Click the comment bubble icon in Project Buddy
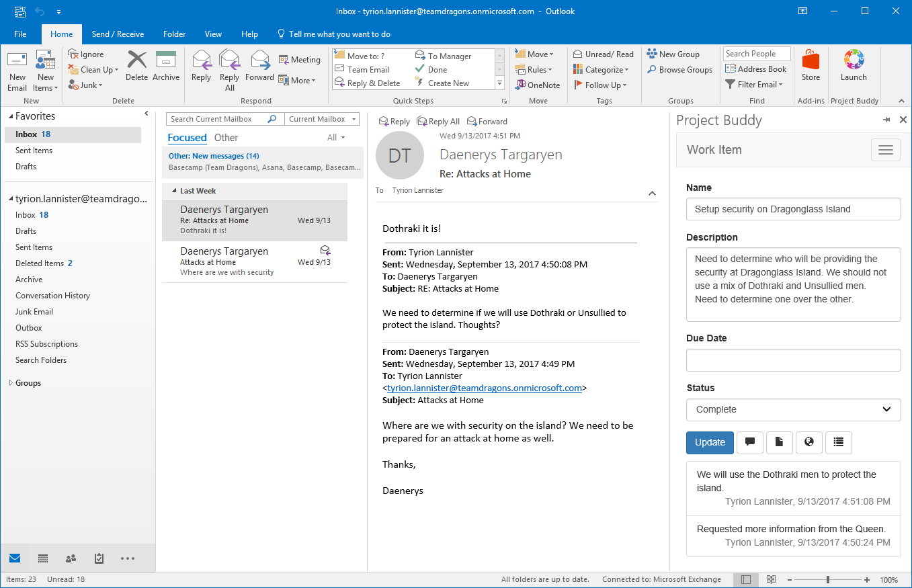This screenshot has height=588, width=912. tap(750, 442)
